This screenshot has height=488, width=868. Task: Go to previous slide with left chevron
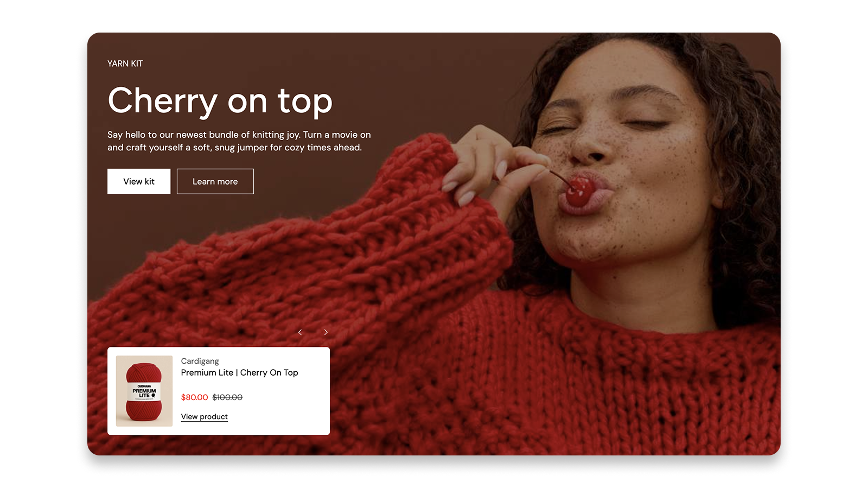click(300, 332)
